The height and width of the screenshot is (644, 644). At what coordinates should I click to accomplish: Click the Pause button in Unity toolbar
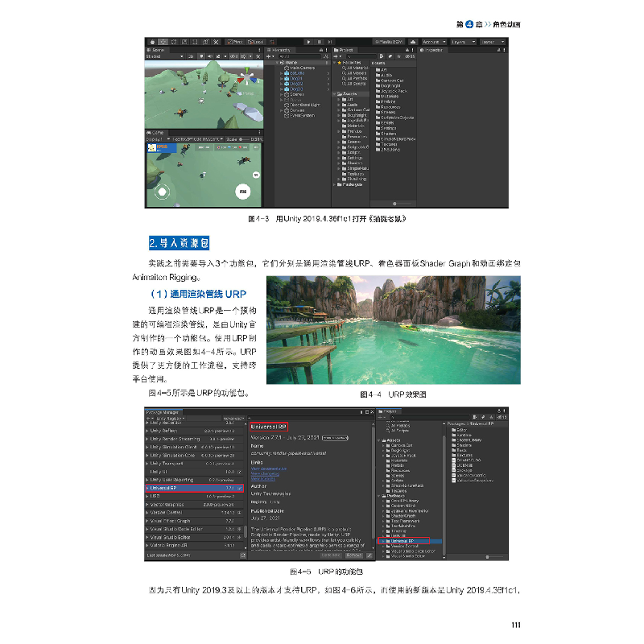click(319, 42)
